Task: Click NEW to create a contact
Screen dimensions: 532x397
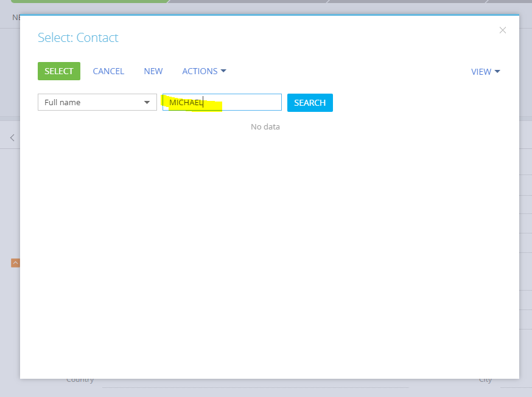Action: (153, 71)
